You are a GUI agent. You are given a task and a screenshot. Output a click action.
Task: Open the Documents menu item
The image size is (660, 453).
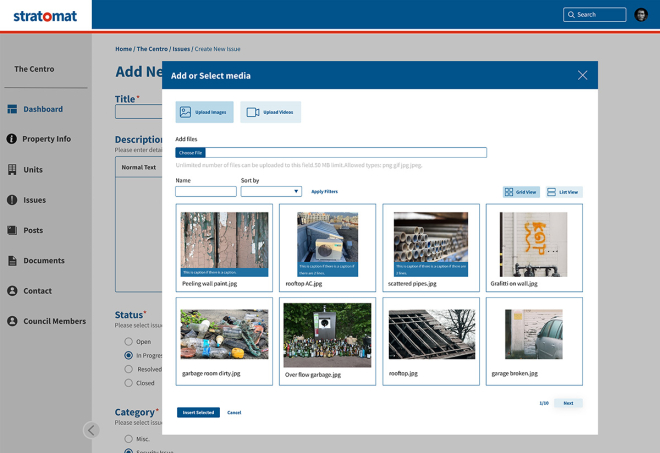44,261
